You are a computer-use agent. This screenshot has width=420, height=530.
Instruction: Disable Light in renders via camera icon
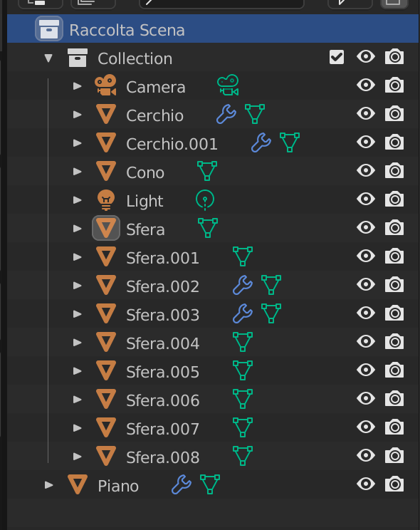coord(394,199)
